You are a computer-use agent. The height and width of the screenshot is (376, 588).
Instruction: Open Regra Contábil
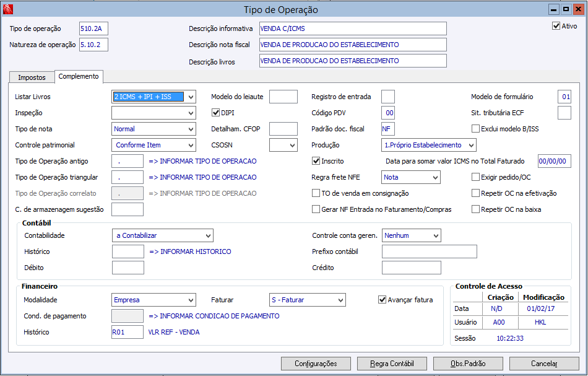392,364
